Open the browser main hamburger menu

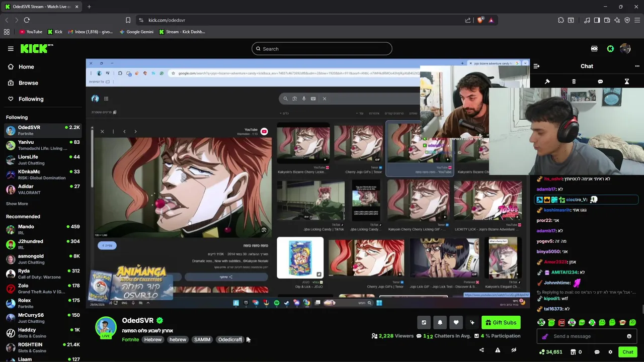(637, 20)
